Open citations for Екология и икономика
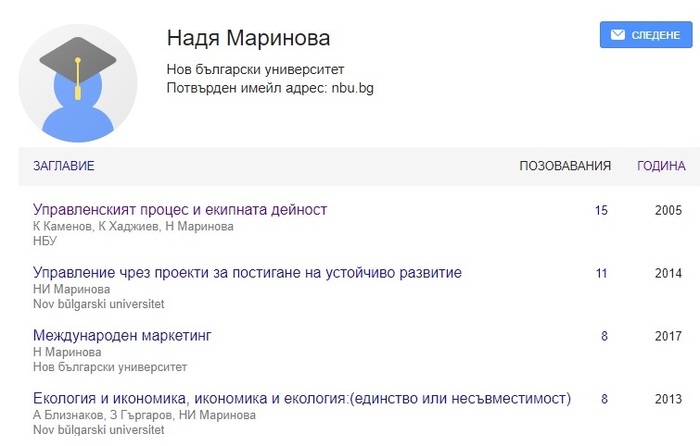 tap(604, 399)
